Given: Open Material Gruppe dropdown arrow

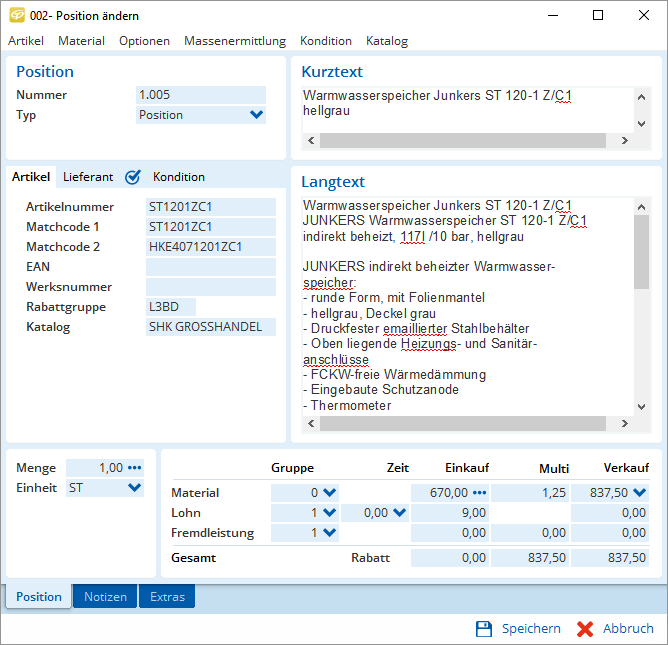Looking at the screenshot, I should 330,492.
